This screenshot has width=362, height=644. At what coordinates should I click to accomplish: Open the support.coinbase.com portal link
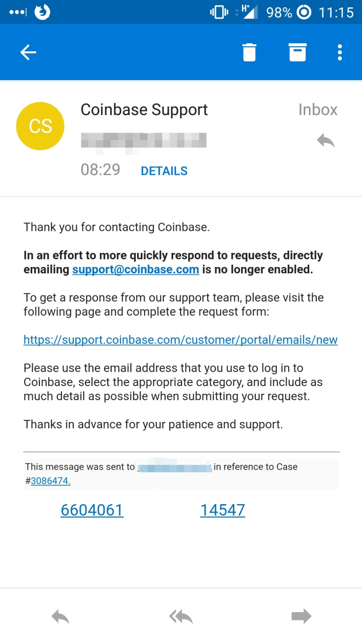pyautogui.click(x=181, y=340)
